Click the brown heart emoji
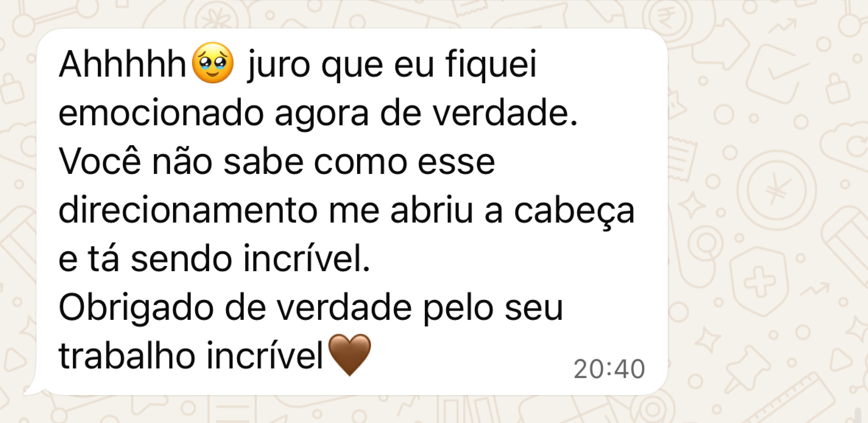The image size is (868, 423). [x=349, y=355]
